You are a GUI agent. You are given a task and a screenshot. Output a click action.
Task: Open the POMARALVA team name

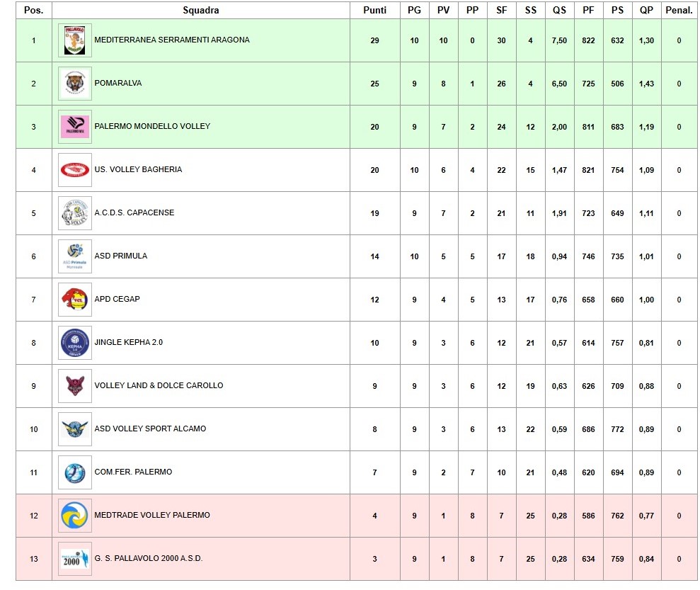118,83
